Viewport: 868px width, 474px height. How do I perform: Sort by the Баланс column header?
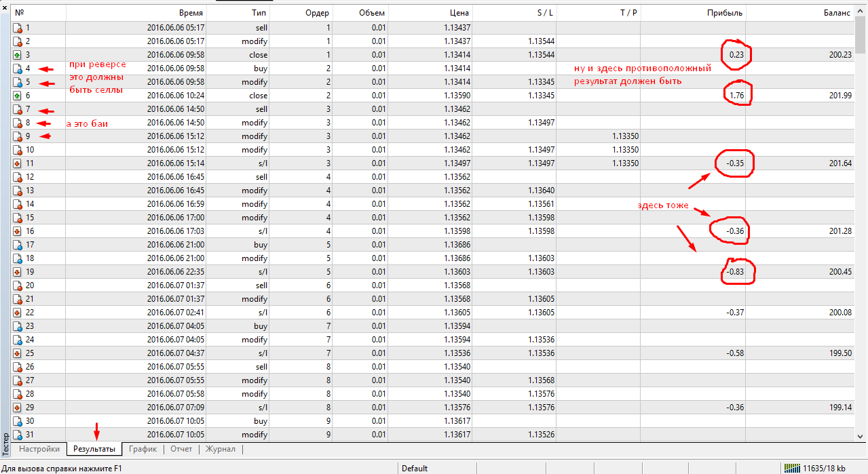tap(799, 14)
